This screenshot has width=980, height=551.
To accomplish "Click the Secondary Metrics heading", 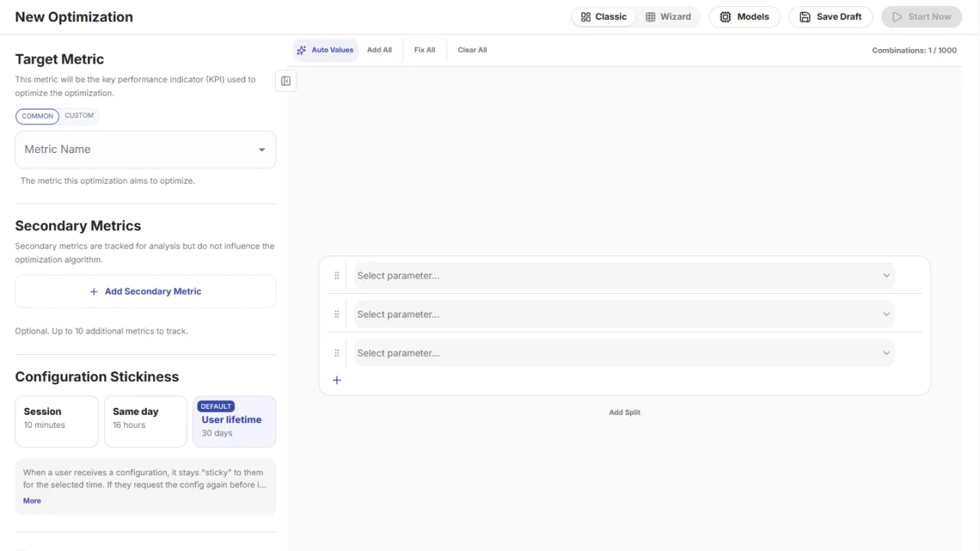I will click(x=78, y=226).
